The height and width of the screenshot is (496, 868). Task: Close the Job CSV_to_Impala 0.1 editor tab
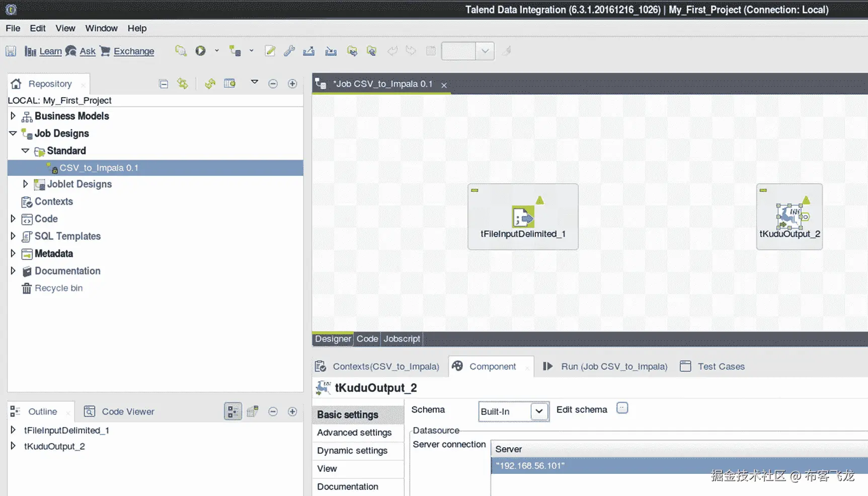pos(444,85)
